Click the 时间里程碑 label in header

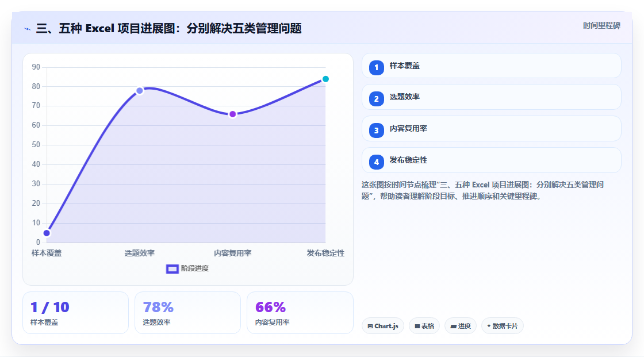pos(601,26)
